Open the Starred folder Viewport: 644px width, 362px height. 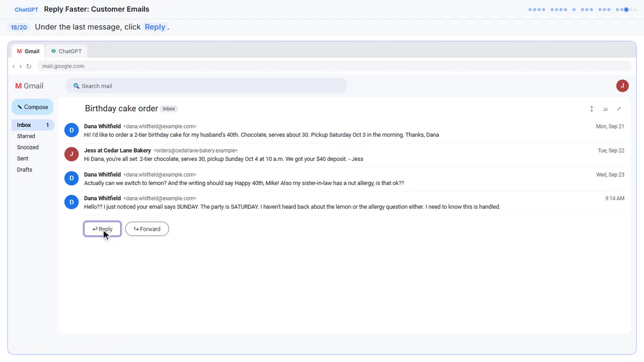[x=26, y=136]
